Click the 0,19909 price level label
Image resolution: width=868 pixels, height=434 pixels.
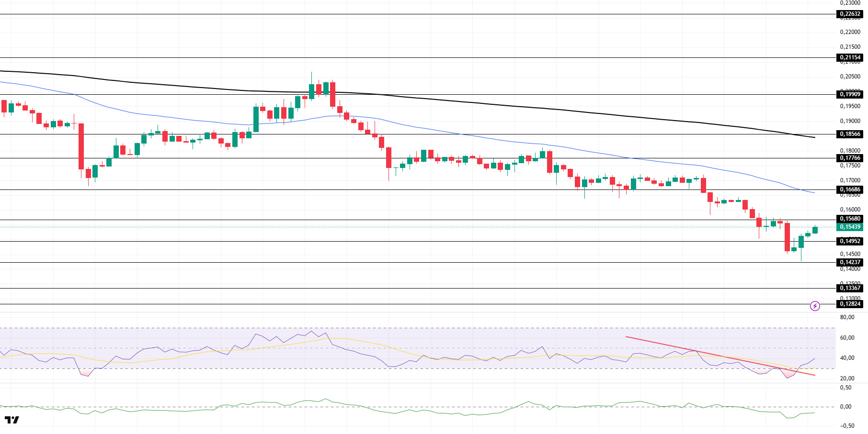(850, 94)
